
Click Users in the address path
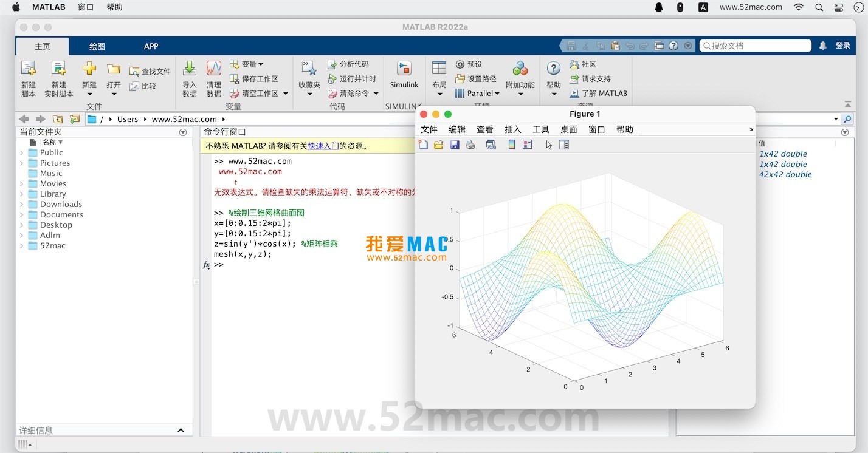coord(128,119)
